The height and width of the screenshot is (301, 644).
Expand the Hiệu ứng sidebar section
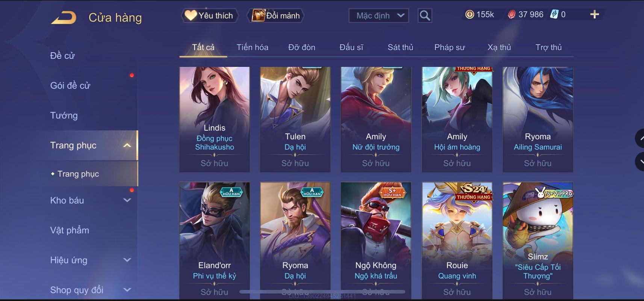click(127, 260)
